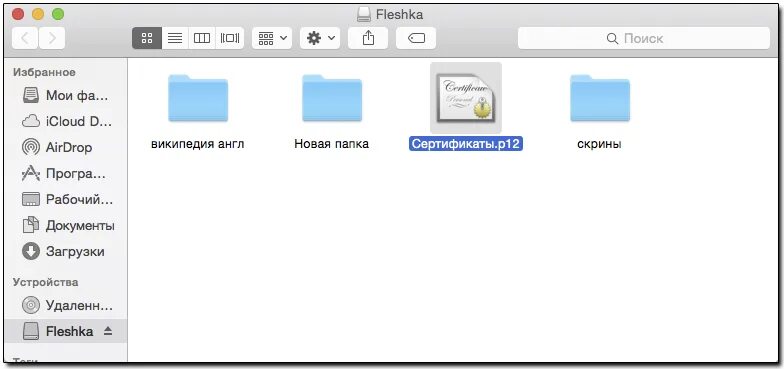Viewport: 784px width, 369px height.
Task: Select the Новая папка folder icon
Action: (332, 98)
